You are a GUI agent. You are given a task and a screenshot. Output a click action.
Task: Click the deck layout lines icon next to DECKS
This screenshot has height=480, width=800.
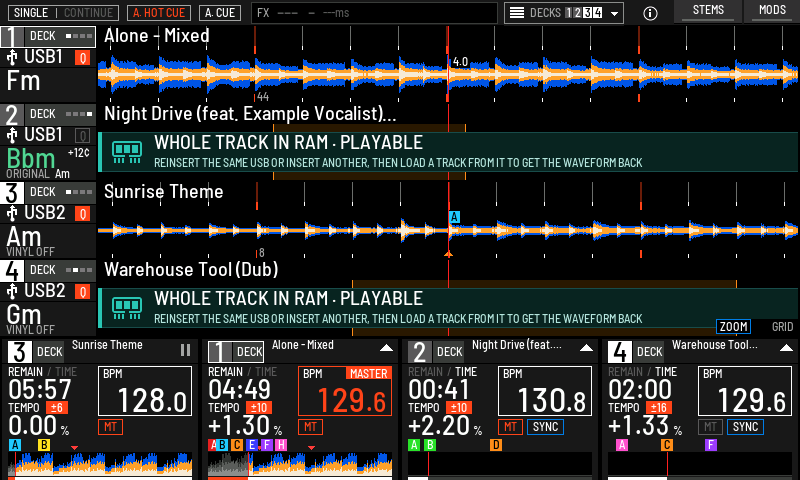click(x=517, y=13)
